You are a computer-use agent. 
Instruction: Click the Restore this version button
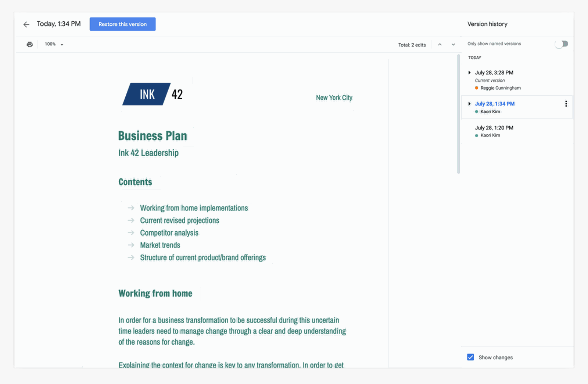122,24
